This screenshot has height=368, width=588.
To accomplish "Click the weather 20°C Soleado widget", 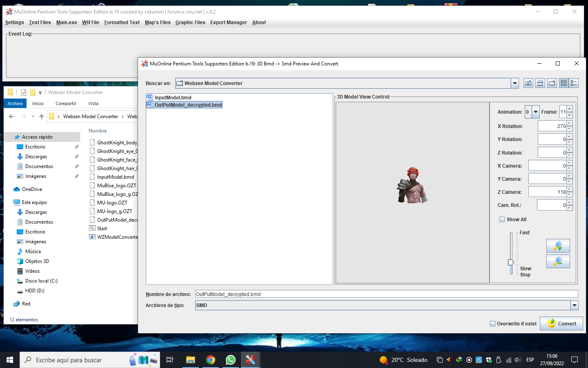I will [x=403, y=360].
